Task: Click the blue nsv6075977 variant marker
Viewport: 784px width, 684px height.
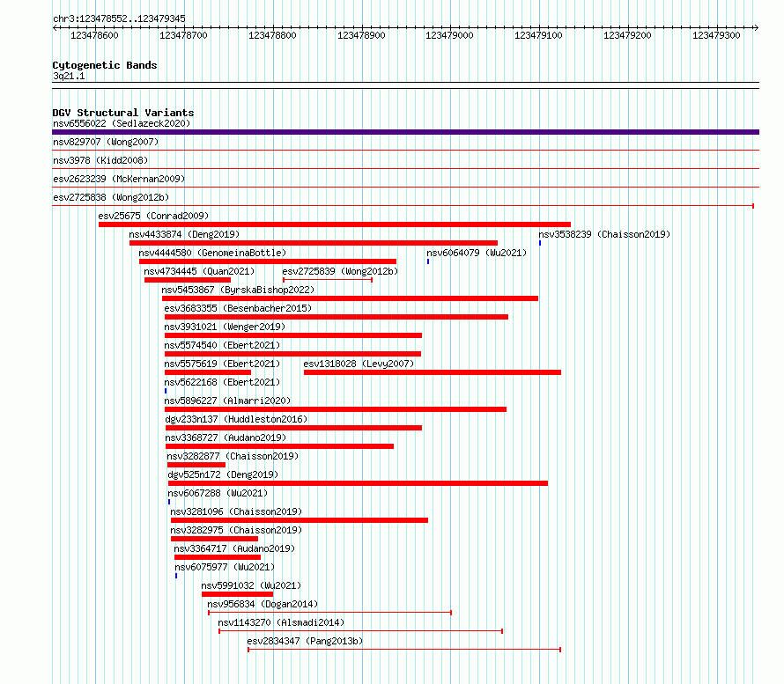Action: (176, 576)
